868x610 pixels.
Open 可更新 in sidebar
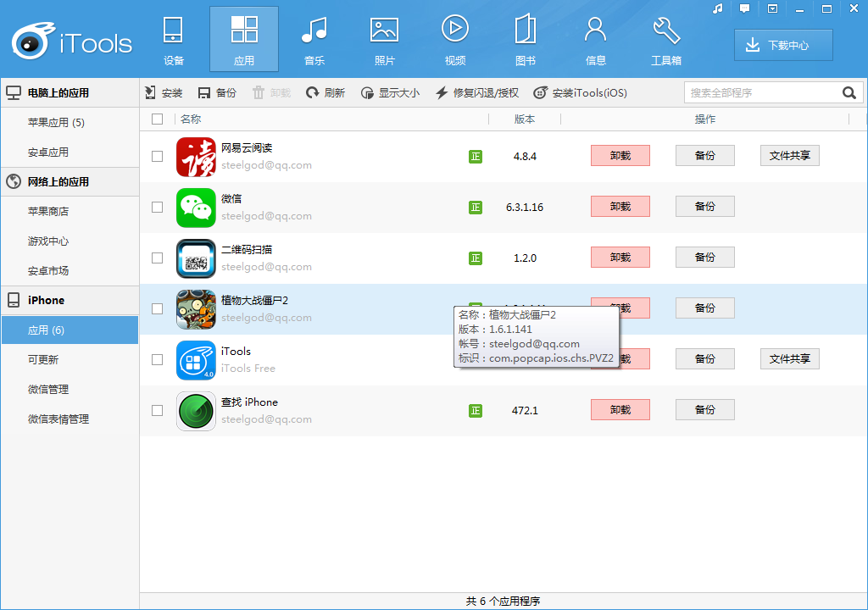[70, 360]
